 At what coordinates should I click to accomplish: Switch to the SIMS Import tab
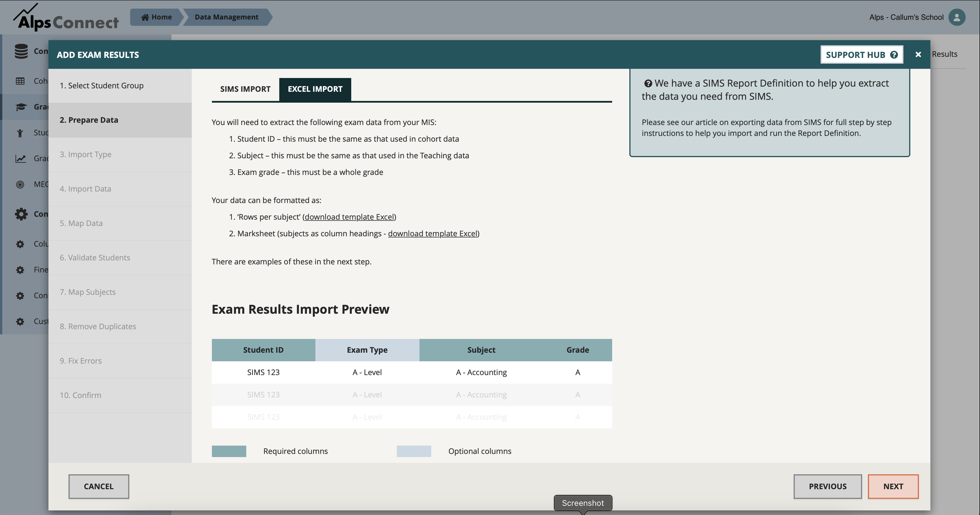(245, 89)
